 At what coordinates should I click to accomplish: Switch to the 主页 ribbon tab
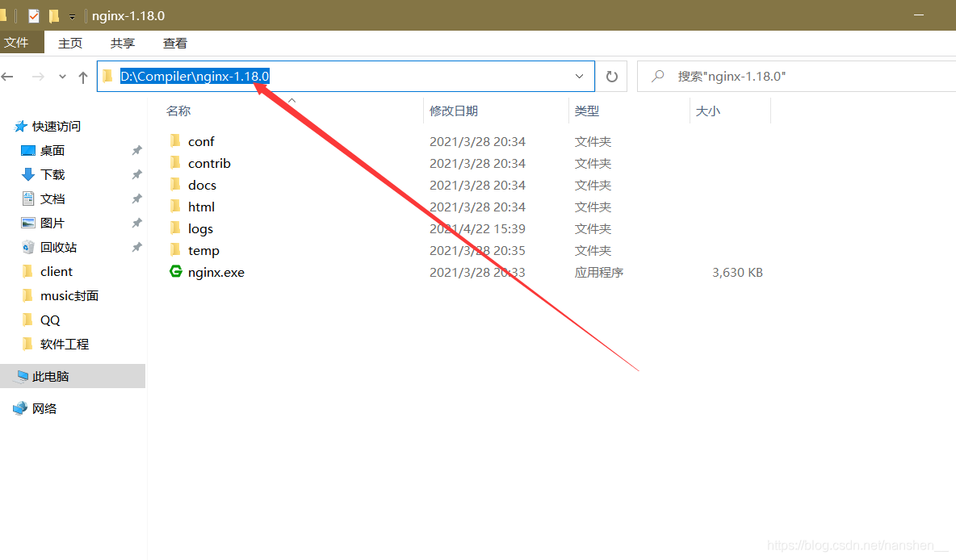(70, 44)
